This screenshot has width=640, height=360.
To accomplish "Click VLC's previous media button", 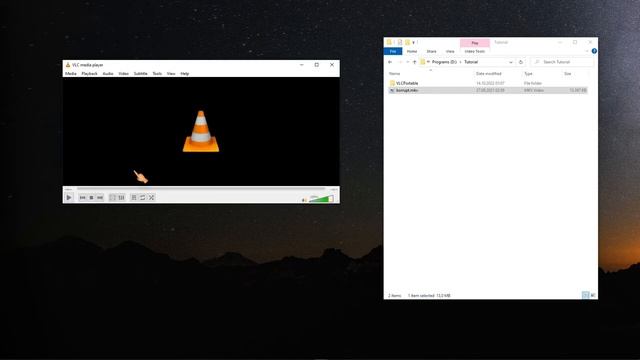I will pos(82,198).
